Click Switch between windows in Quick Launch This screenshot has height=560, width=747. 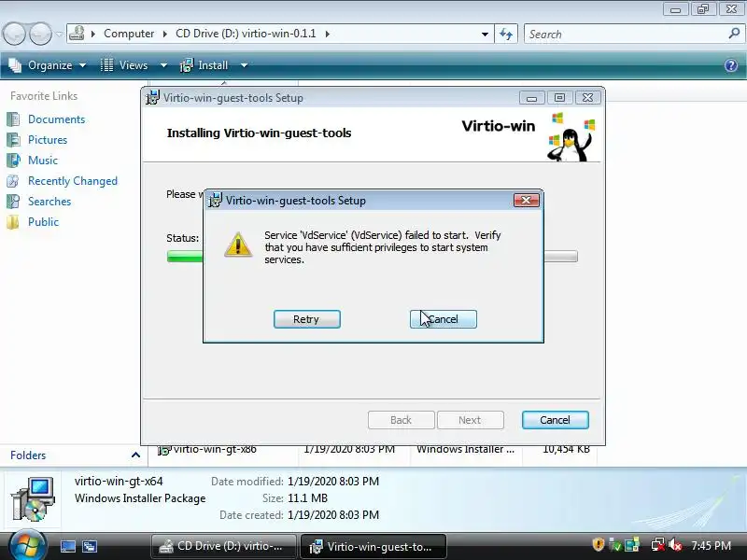coord(89,546)
